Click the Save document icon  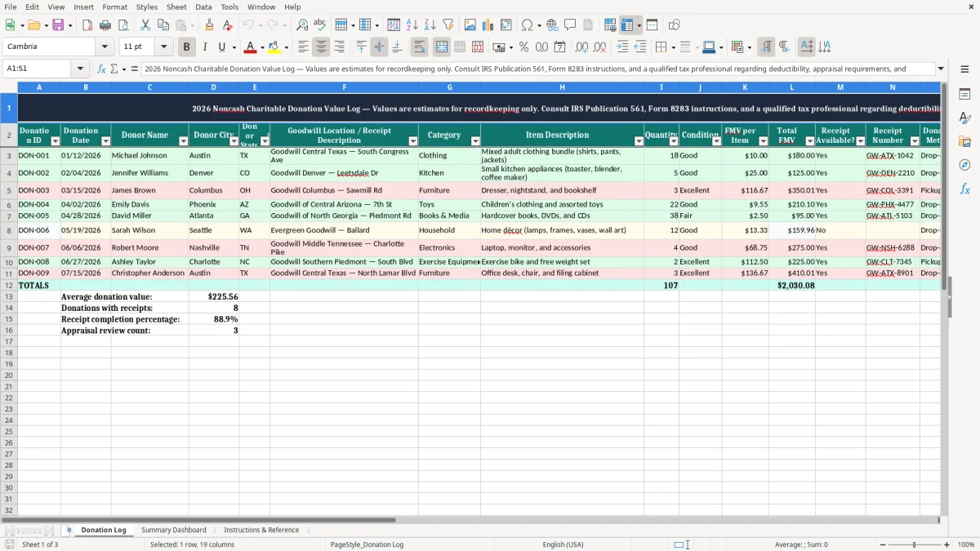(x=58, y=25)
